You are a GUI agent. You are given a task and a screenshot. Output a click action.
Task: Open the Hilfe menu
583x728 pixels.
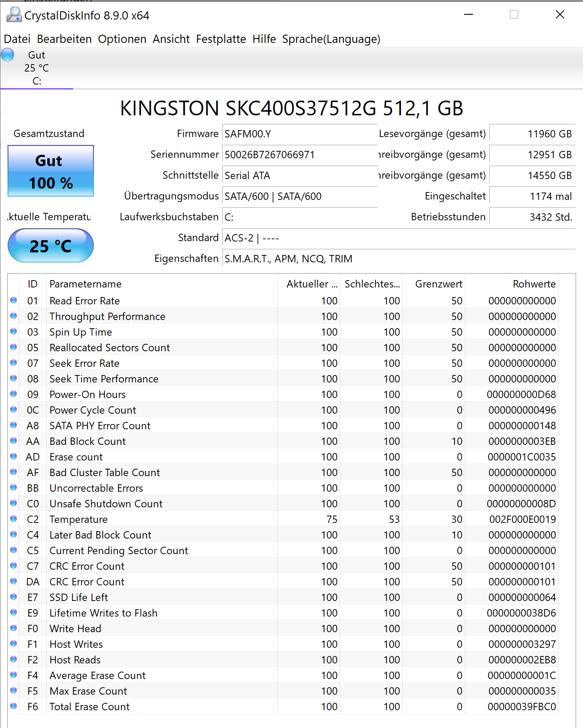coord(264,39)
